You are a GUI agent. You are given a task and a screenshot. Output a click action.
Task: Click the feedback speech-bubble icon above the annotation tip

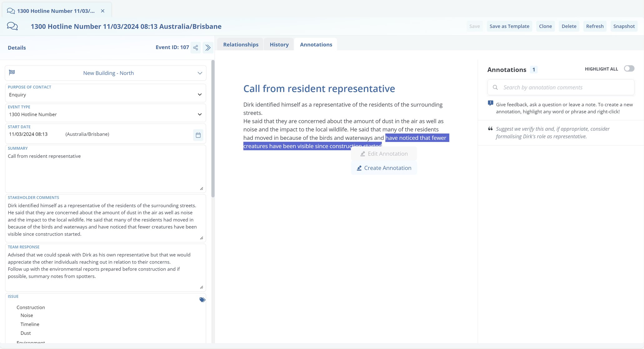click(490, 103)
